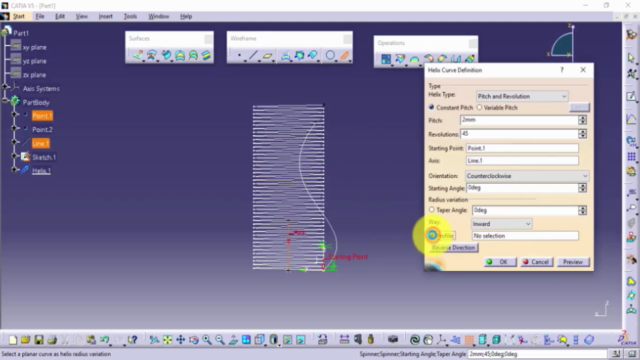Select the Point tool in Wireframe toolbar
Viewport: 640px width, 360px height.
(x=239, y=55)
